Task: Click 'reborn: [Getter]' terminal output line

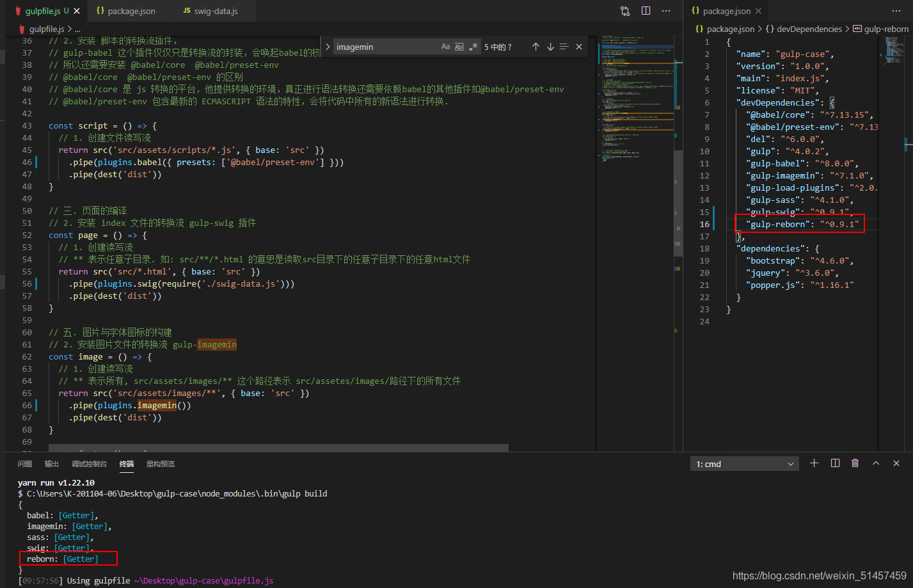Action: [63, 559]
